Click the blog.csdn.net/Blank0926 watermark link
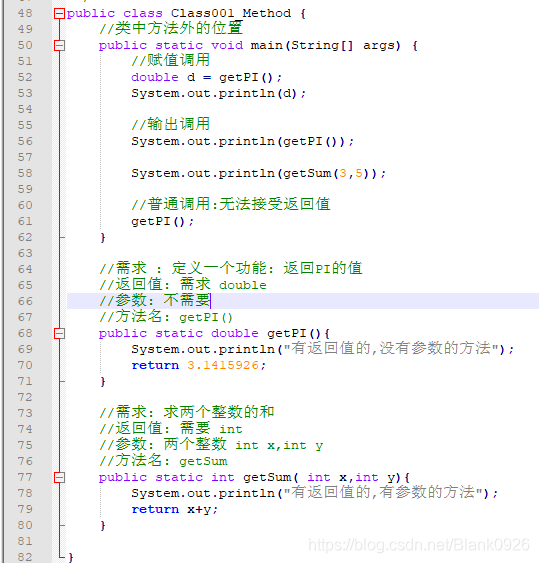 tap(419, 545)
